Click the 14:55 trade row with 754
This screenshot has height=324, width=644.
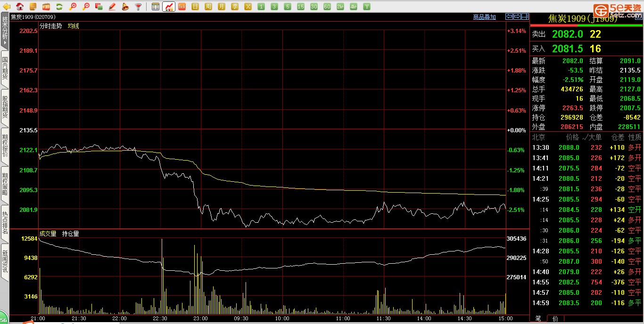(586, 282)
